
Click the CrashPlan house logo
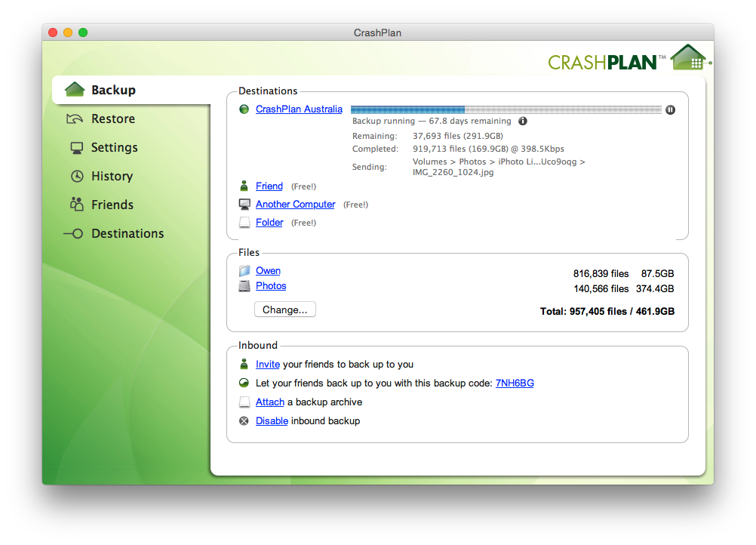690,57
